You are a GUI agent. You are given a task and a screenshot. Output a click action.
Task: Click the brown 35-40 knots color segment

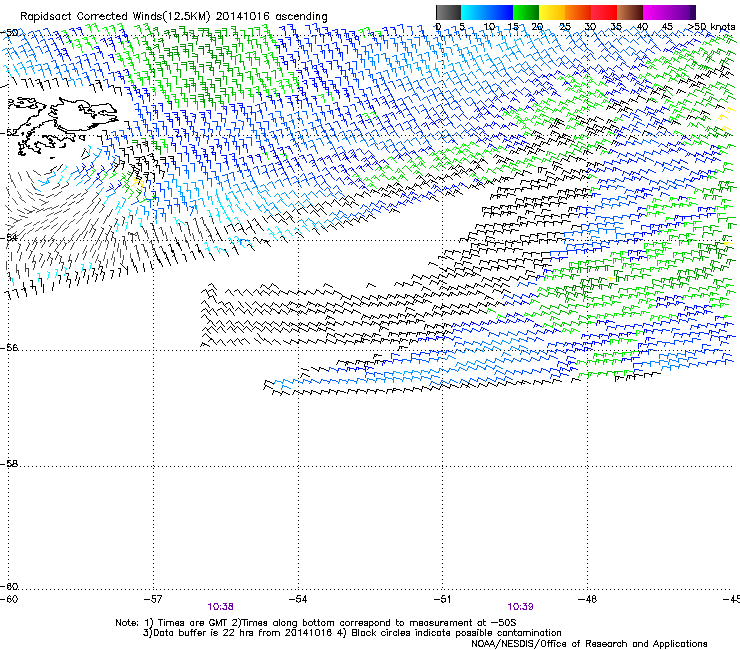pyautogui.click(x=630, y=12)
